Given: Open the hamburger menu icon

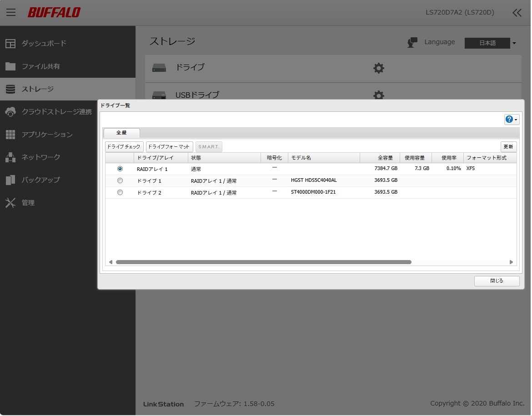Looking at the screenshot, I should (11, 12).
